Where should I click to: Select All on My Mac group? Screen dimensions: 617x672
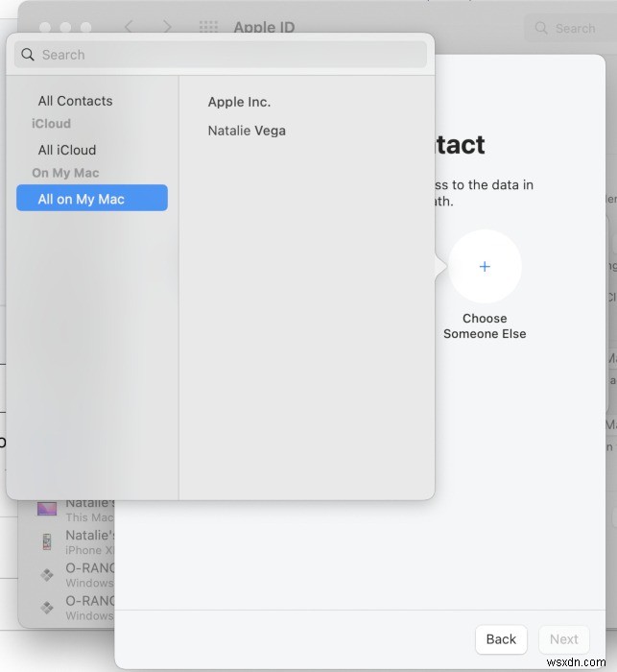[x=92, y=198]
